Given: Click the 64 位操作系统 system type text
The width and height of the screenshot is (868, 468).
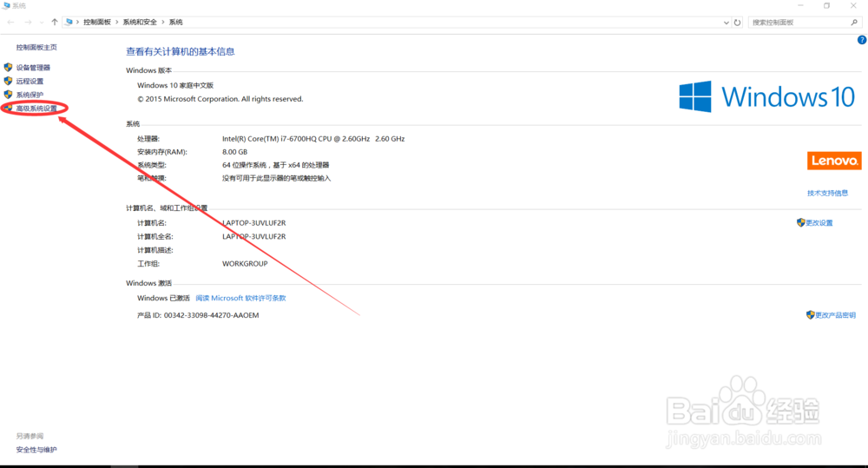Looking at the screenshot, I should pos(276,165).
